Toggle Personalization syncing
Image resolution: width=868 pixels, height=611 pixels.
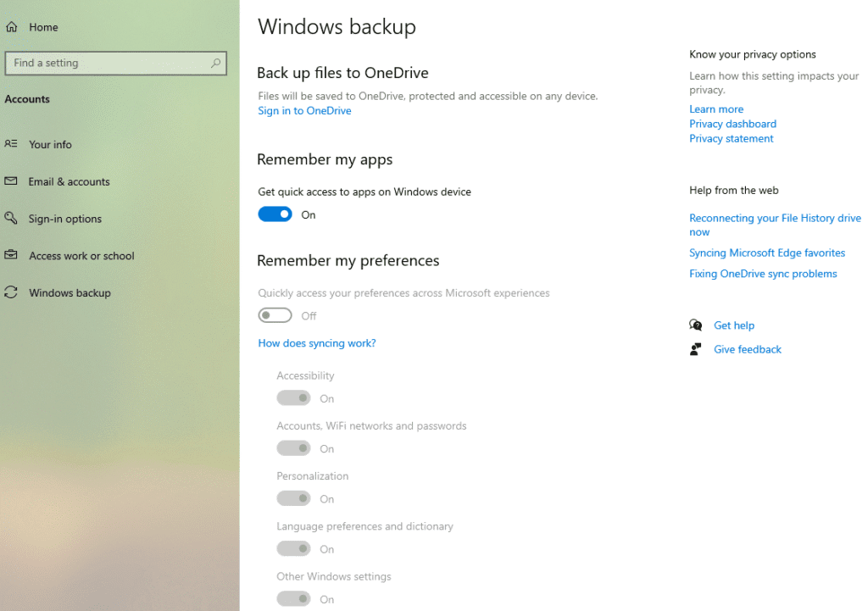point(293,498)
